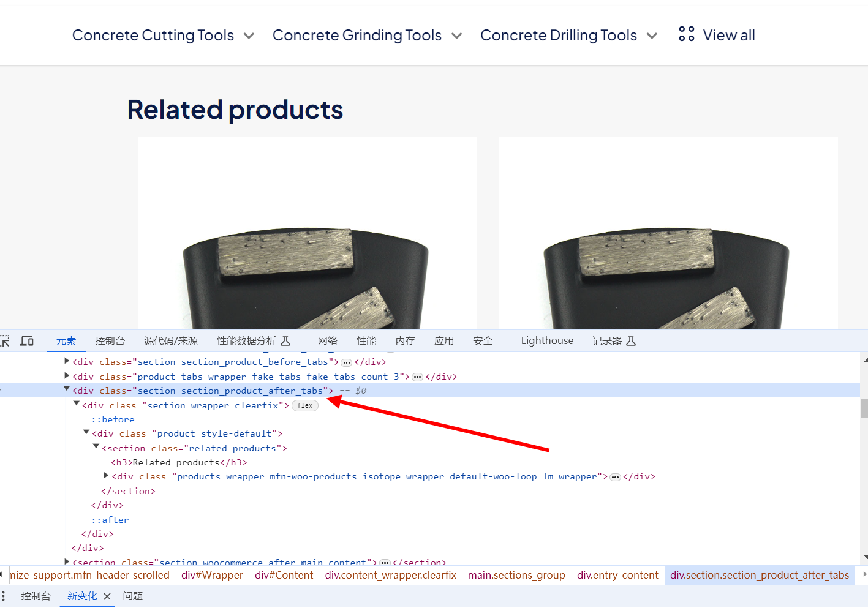Close the 新变化 drawer tab
The width and height of the screenshot is (868, 608).
coord(107,596)
